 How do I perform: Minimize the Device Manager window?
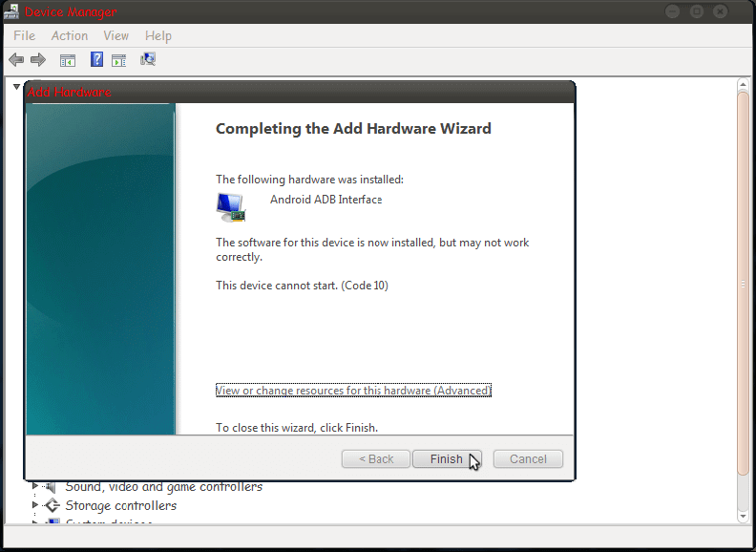point(673,11)
